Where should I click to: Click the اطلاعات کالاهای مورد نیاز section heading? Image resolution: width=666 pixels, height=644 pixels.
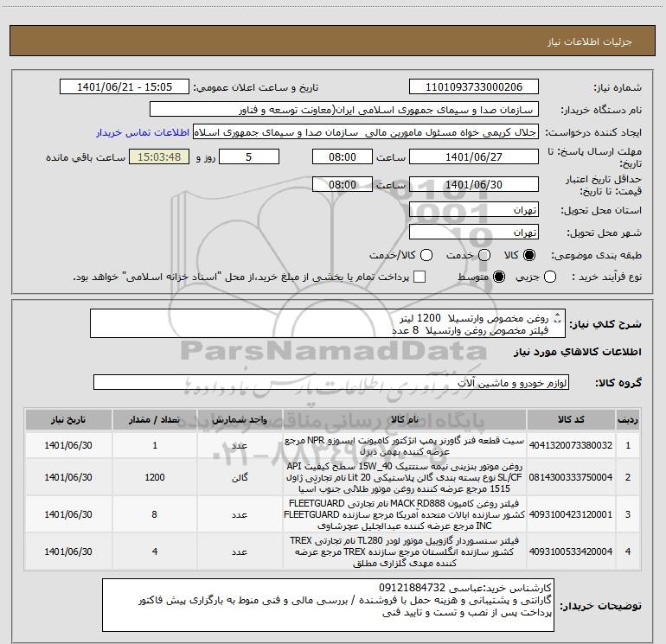pyautogui.click(x=578, y=353)
